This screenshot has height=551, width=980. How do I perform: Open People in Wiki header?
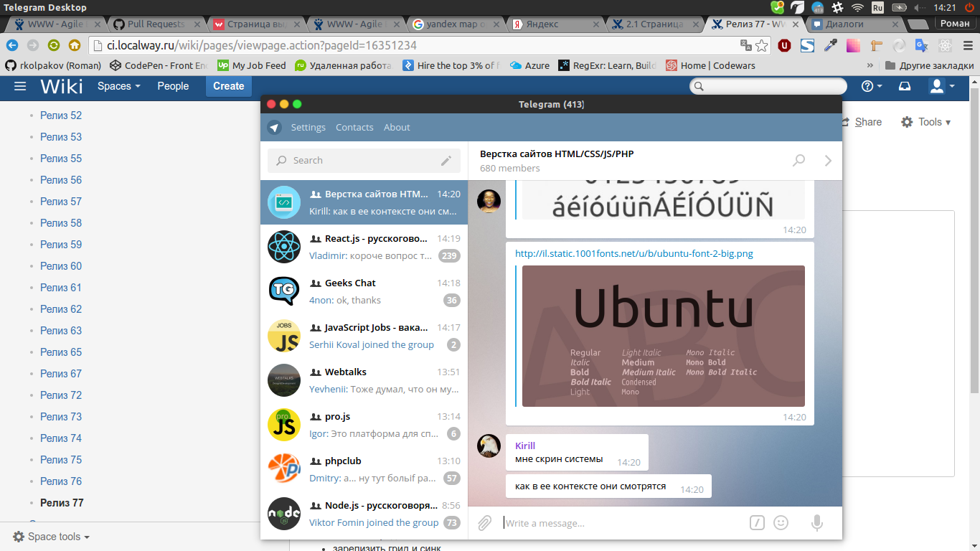pyautogui.click(x=173, y=86)
